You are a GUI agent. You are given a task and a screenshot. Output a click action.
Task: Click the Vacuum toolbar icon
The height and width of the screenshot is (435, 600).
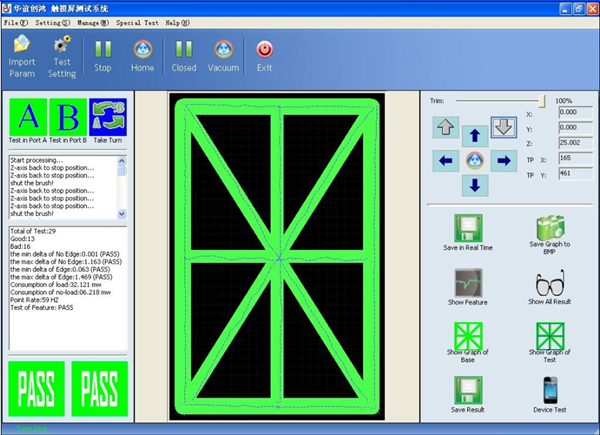tap(223, 49)
